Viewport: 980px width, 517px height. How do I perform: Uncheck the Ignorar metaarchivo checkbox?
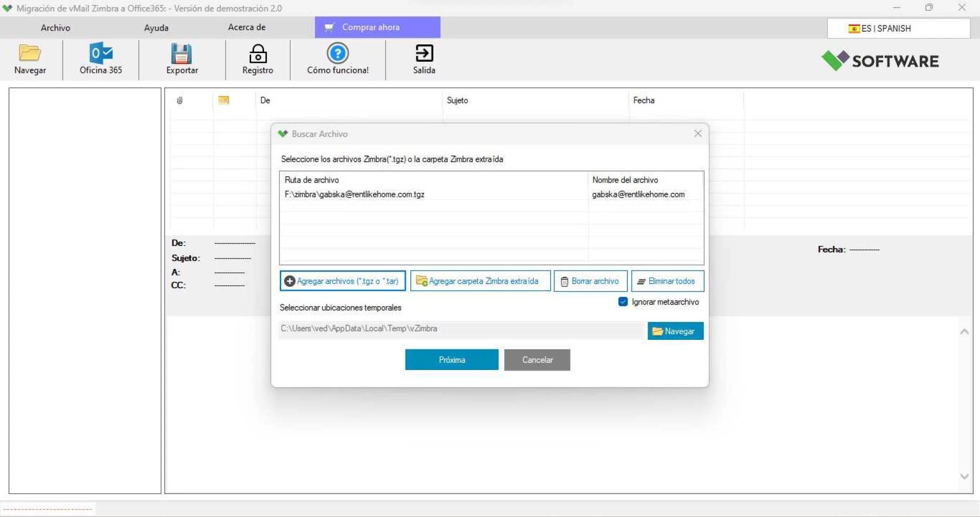point(623,302)
